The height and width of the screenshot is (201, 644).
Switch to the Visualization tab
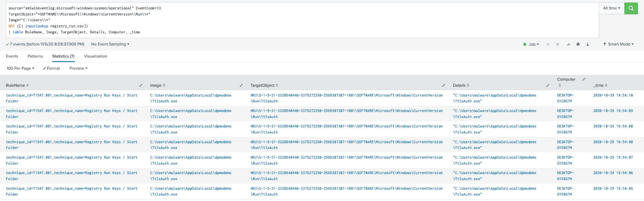[96, 56]
